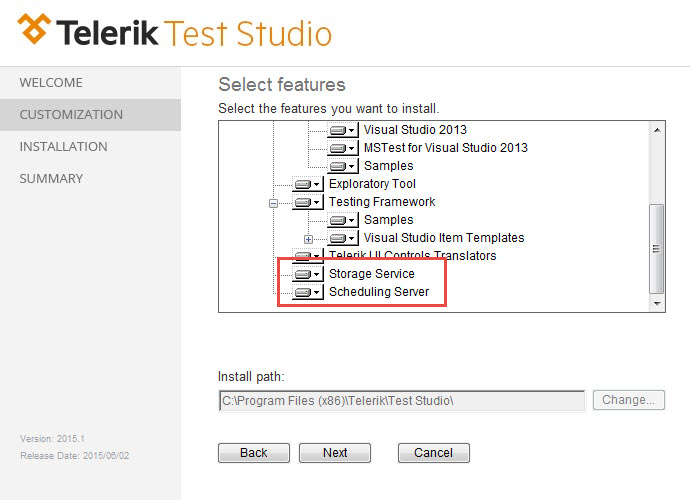
Task: Open the Exploratory Tool feature icon menu
Action: pos(308,184)
